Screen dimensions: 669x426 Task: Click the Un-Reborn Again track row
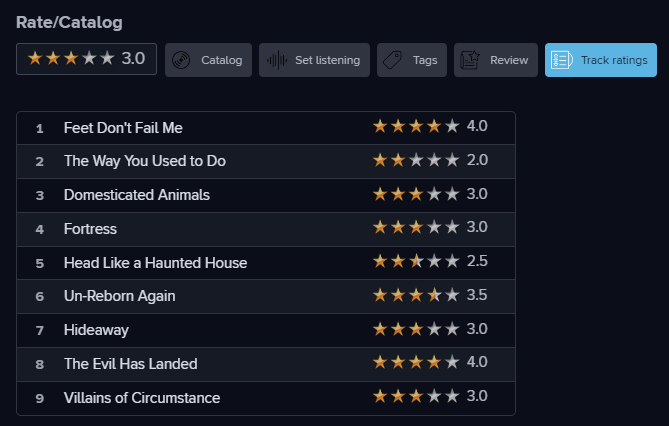click(266, 297)
